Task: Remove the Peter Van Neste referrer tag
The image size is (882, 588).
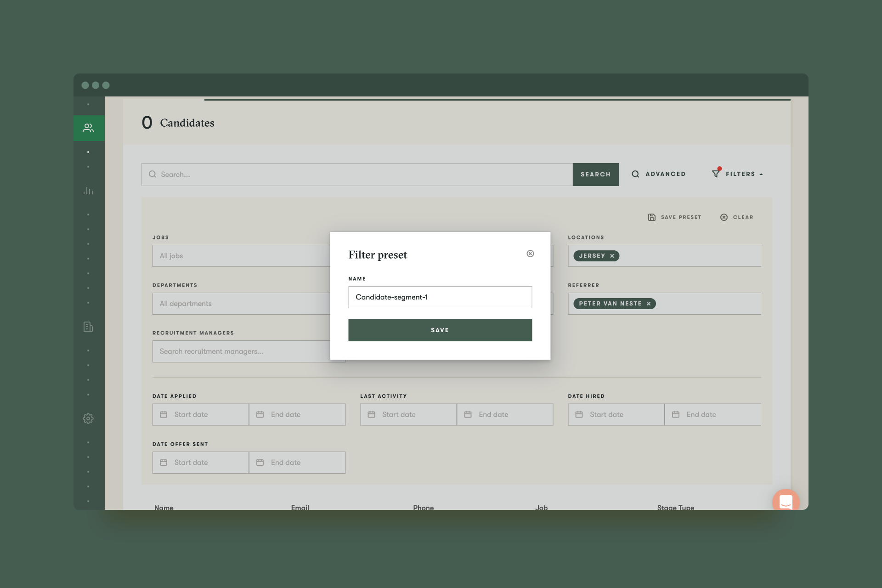Action: pyautogui.click(x=649, y=304)
